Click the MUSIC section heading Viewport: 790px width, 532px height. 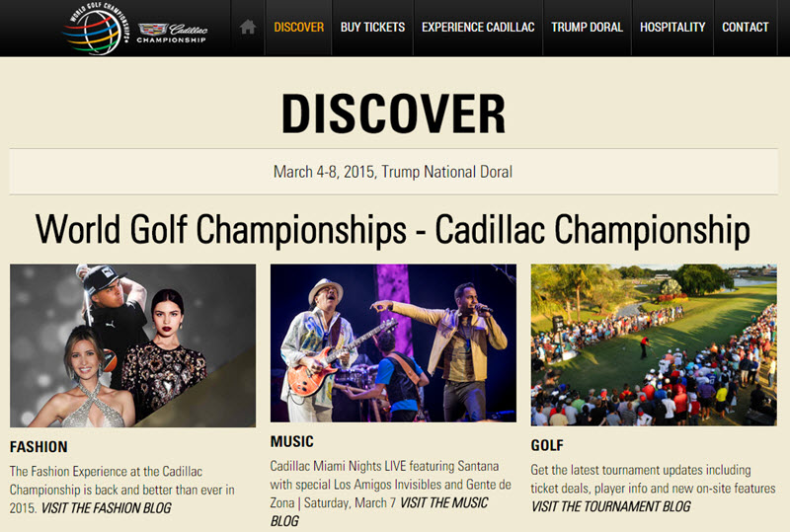291,442
